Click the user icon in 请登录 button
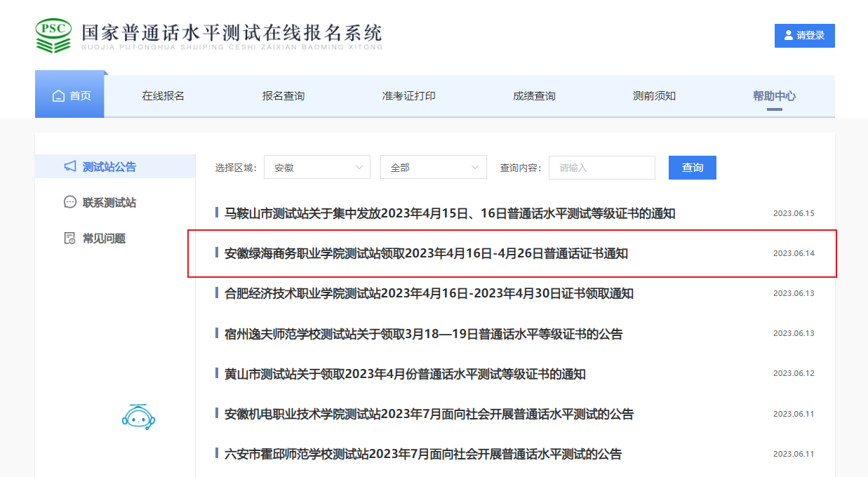The image size is (868, 477). pyautogui.click(x=789, y=35)
